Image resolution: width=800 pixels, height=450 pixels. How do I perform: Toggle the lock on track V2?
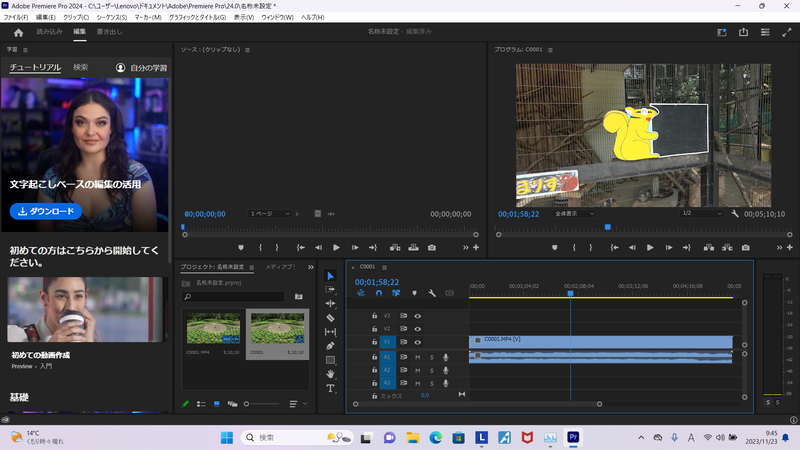pos(374,328)
